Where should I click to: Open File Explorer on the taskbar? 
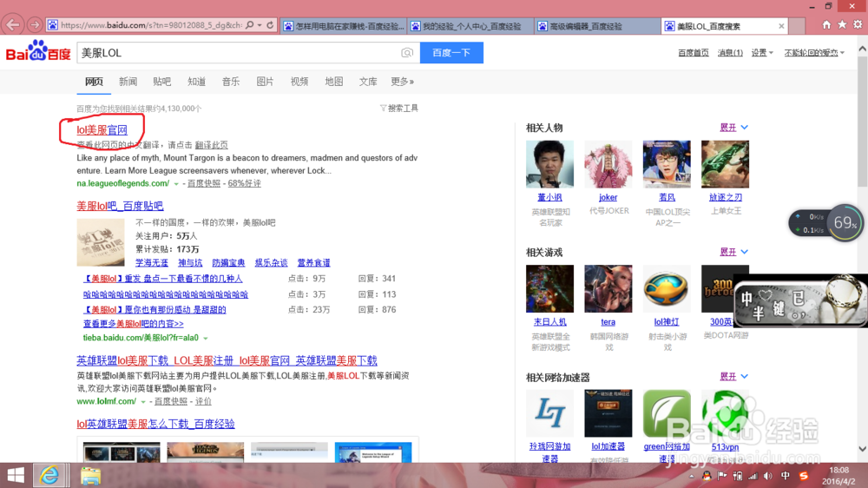pyautogui.click(x=90, y=475)
